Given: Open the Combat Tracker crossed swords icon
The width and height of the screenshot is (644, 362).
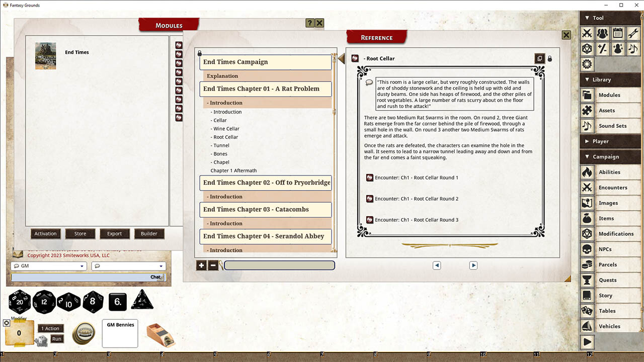Looking at the screenshot, I should 587,33.
